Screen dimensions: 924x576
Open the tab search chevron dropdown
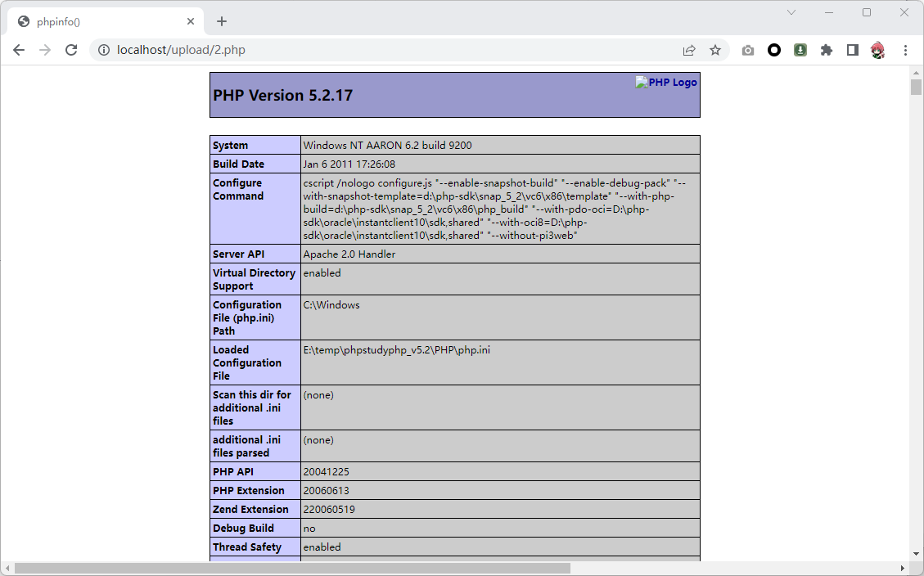791,12
